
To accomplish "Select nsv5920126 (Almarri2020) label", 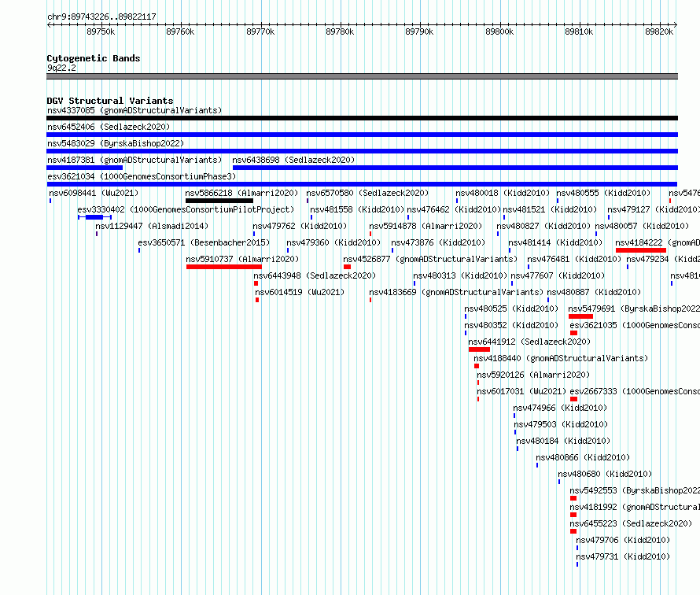I will tap(533, 375).
